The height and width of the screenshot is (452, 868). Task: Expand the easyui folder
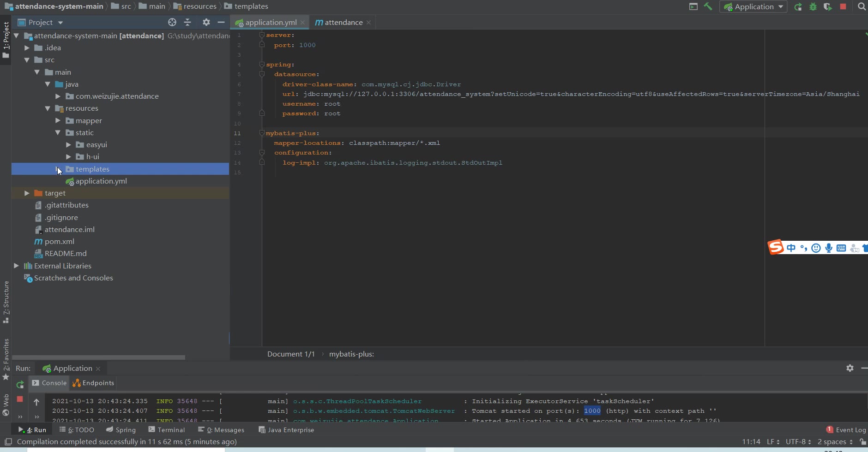68,144
